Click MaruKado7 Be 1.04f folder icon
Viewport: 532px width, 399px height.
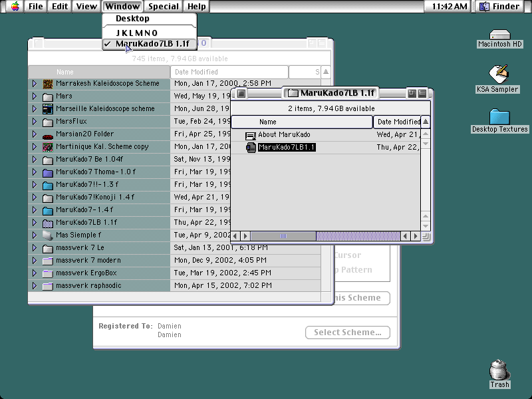[48, 160]
